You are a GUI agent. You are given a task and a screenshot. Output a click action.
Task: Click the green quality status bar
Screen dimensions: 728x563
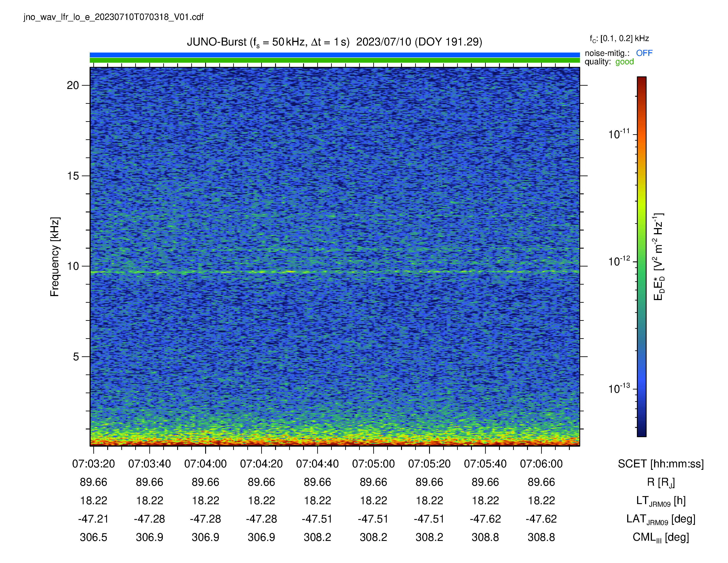click(x=335, y=60)
